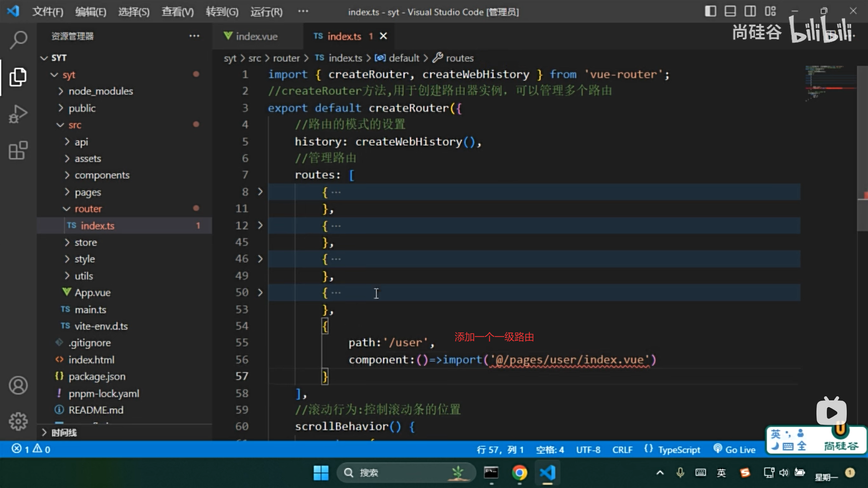Click the errors and warnings status indicator
This screenshot has width=868, height=488.
31,449
